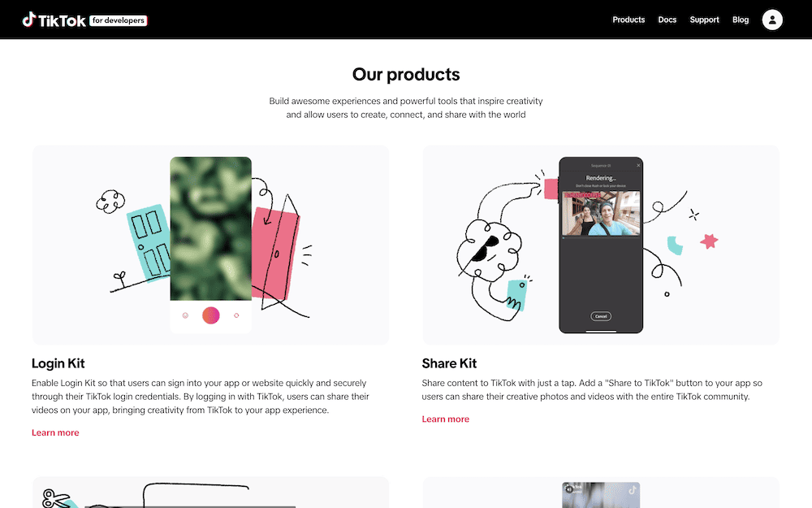Open the Products navigation menu item
This screenshot has height=508, width=812.
(628, 20)
